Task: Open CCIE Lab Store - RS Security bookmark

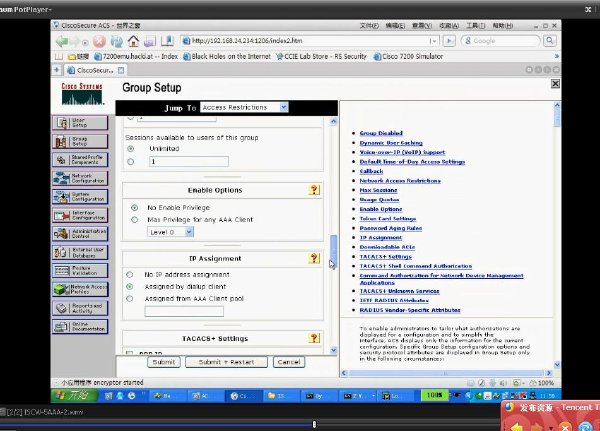Action: pyautogui.click(x=321, y=56)
